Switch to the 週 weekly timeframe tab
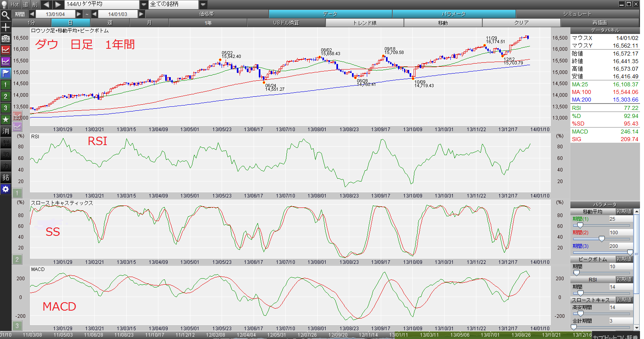The image size is (644, 339). click(110, 23)
